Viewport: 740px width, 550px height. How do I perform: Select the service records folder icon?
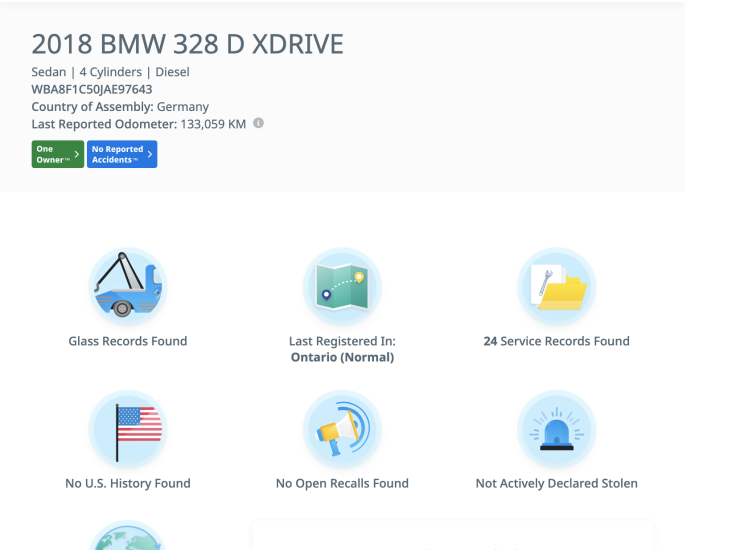(x=556, y=286)
